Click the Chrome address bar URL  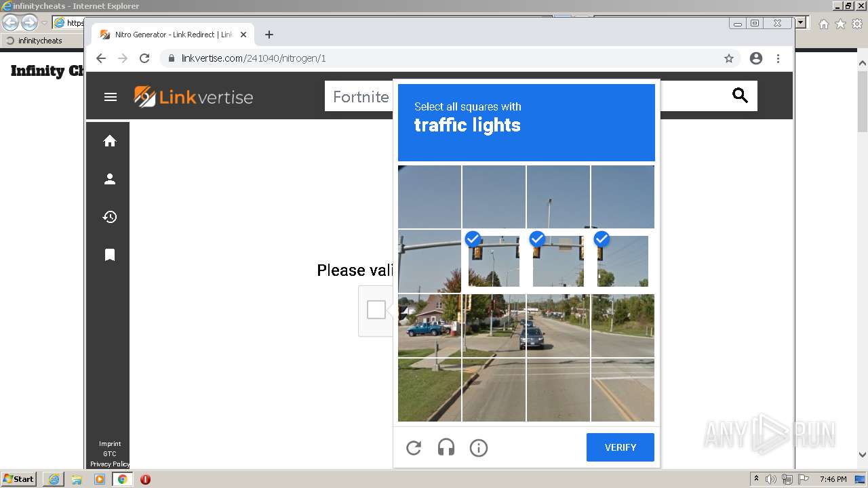[254, 58]
